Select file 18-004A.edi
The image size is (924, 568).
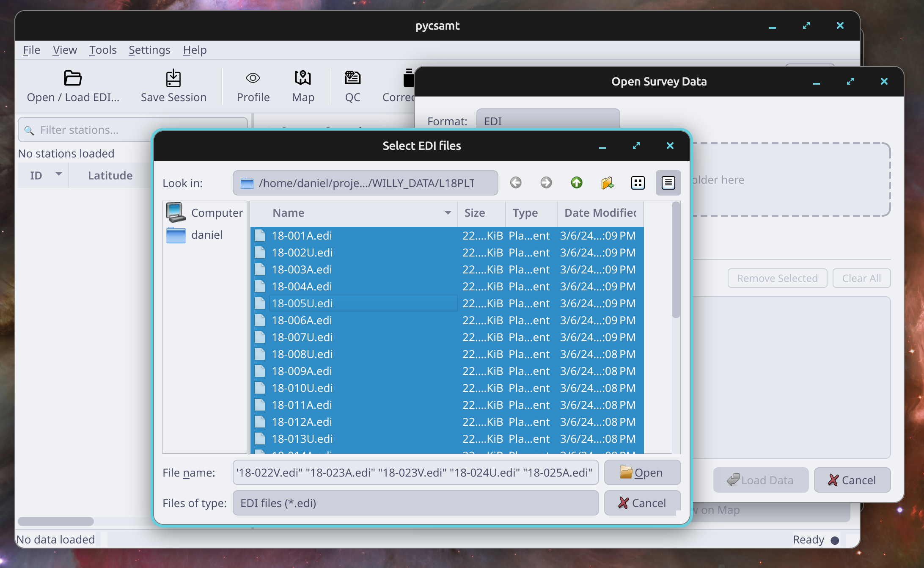(x=447, y=287)
